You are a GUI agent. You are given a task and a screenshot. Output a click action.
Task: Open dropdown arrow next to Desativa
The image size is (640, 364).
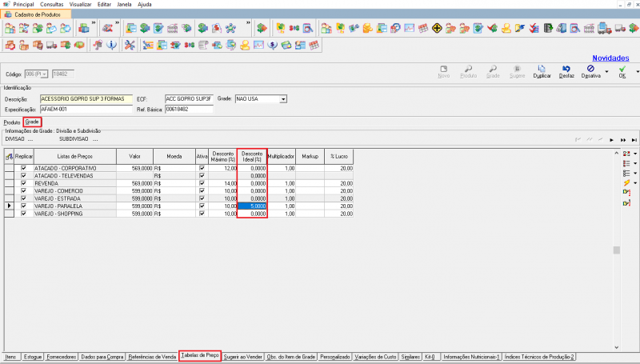(607, 73)
